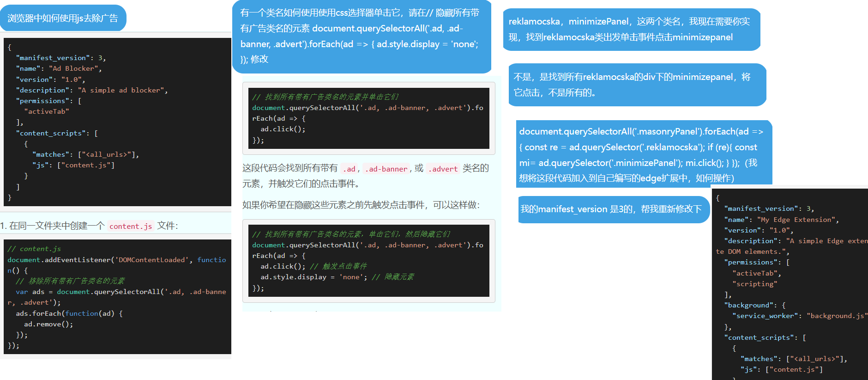
Task: Click the 'DOMContentLoaded' addEventListener line
Action: pos(117,265)
